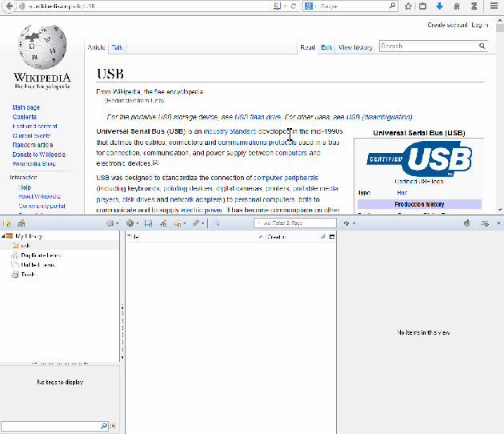Toggle Zotero tab mode icon

coord(485,223)
